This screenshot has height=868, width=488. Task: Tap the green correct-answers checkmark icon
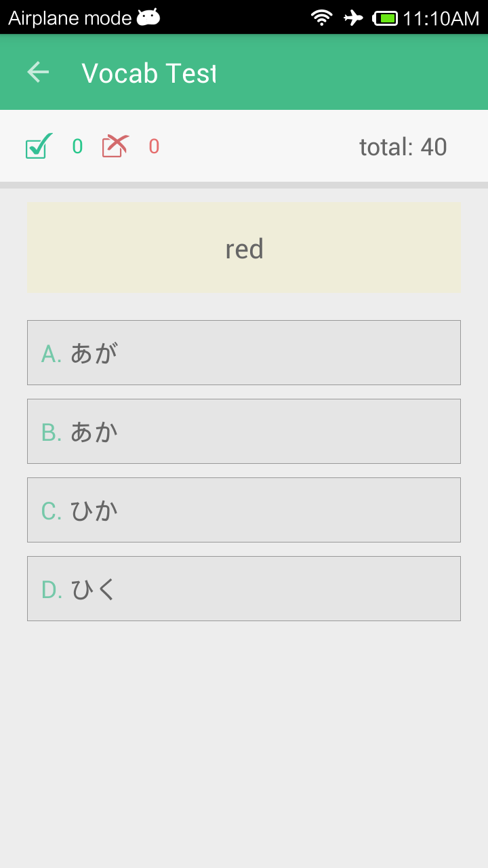coord(39,146)
